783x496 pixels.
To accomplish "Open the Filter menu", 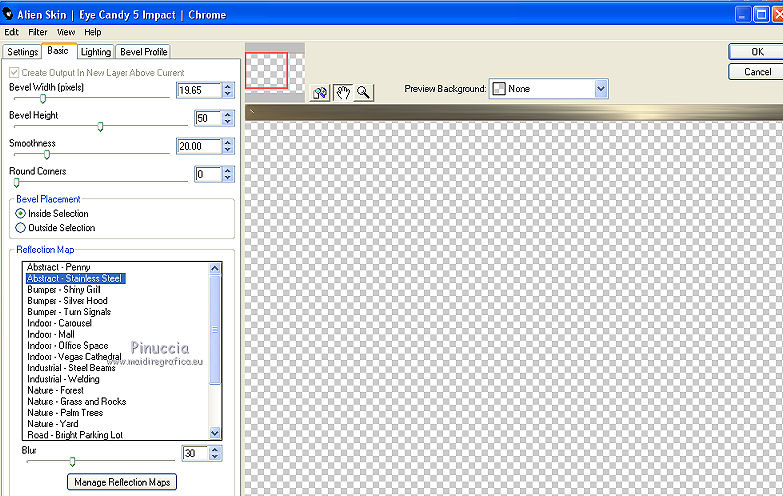I will 37,32.
